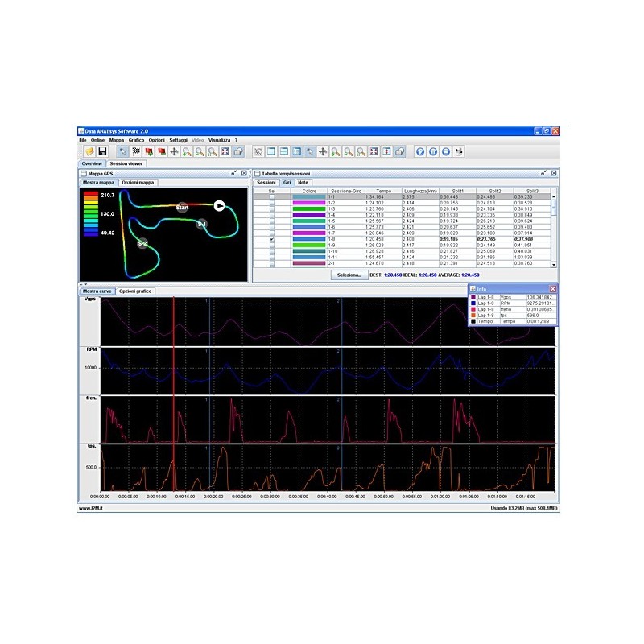Click the horizontally split layout icon

(x=284, y=151)
